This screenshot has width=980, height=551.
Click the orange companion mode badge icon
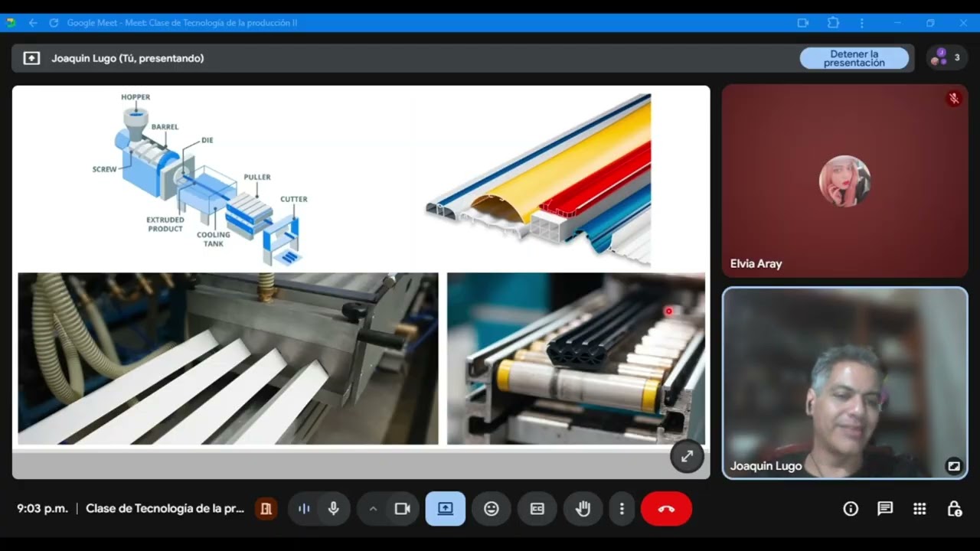266,509
